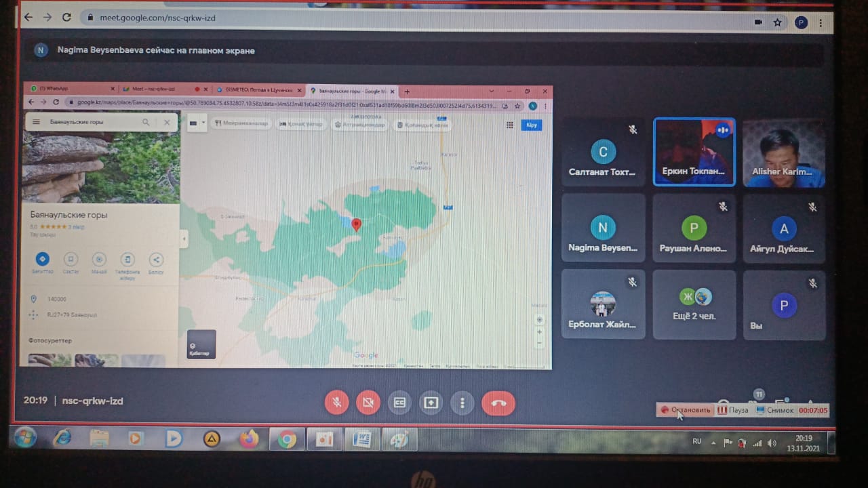Click Пауза to pause the recording

[733, 410]
